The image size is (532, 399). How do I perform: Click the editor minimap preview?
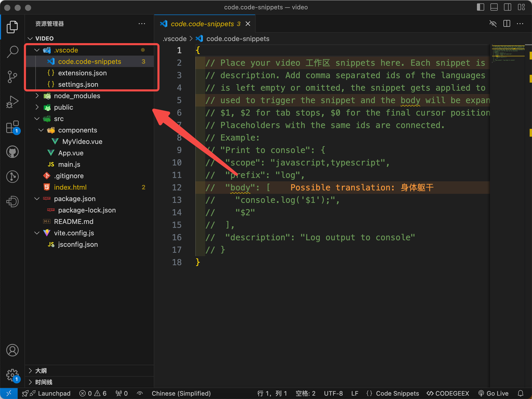pyautogui.click(x=508, y=53)
